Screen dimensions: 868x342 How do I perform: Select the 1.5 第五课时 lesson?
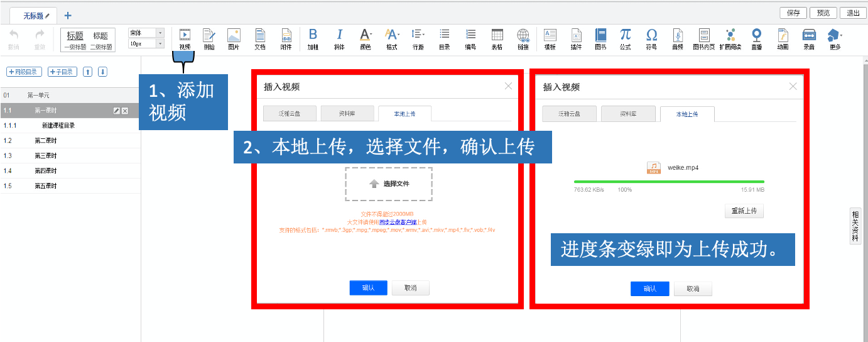click(70, 185)
